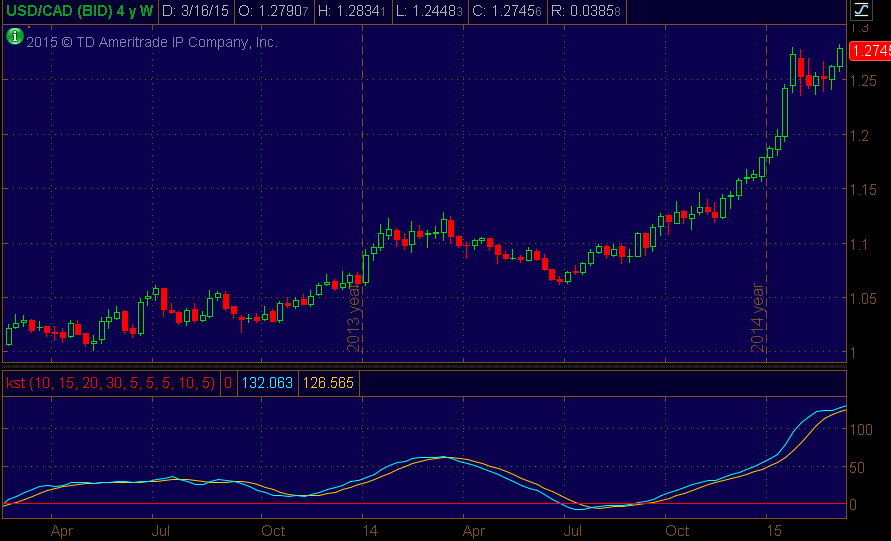This screenshot has height=541, width=891.
Task: Click the 2013 year vertical marker label
Action: [x=354, y=316]
